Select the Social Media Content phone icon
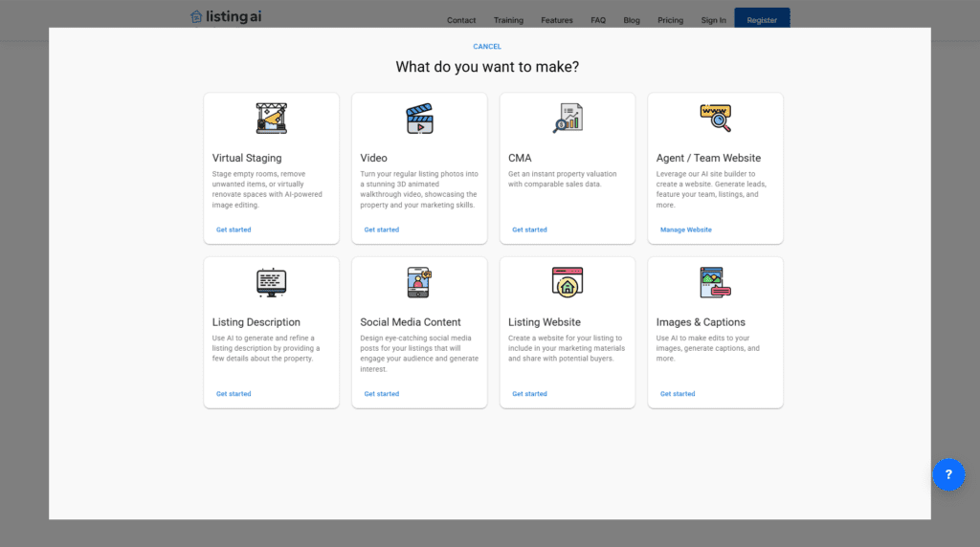Image resolution: width=980 pixels, height=547 pixels. (x=419, y=282)
